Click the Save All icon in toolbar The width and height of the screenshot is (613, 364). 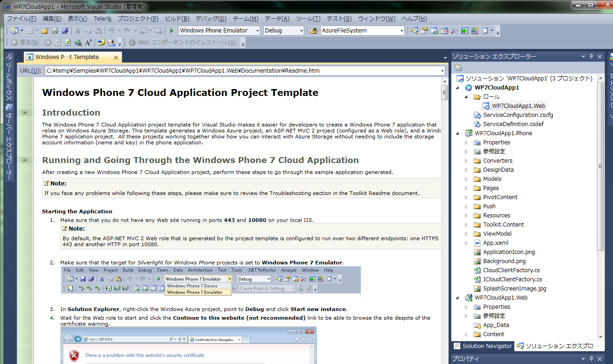click(x=65, y=31)
